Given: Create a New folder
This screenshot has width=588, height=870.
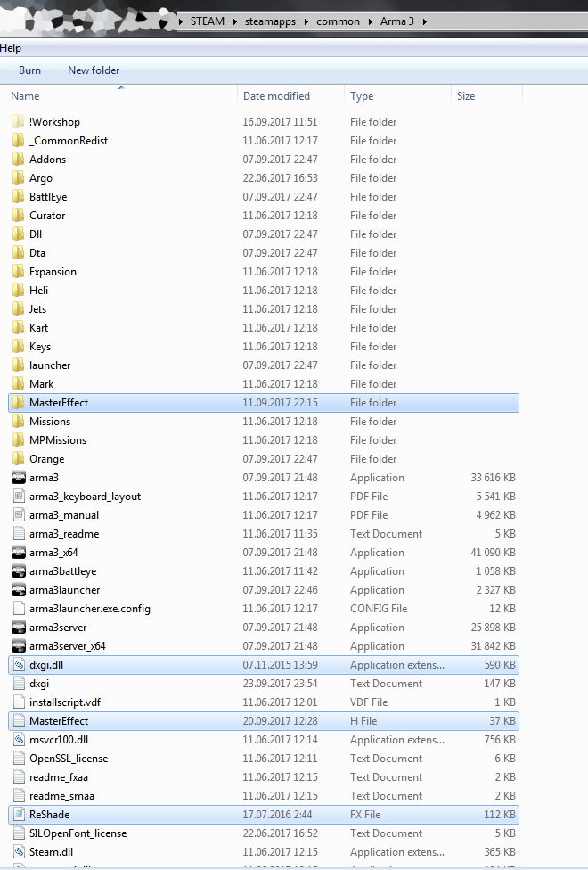Looking at the screenshot, I should (94, 70).
